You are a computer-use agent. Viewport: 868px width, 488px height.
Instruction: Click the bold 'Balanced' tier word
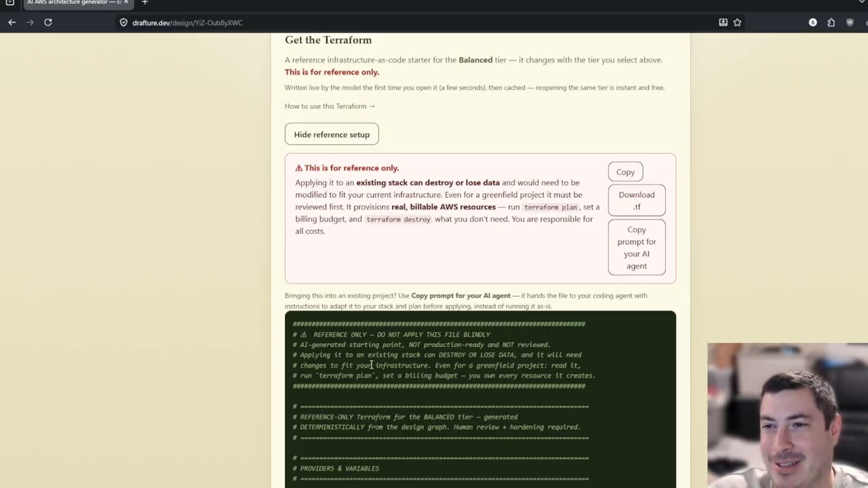475,60
